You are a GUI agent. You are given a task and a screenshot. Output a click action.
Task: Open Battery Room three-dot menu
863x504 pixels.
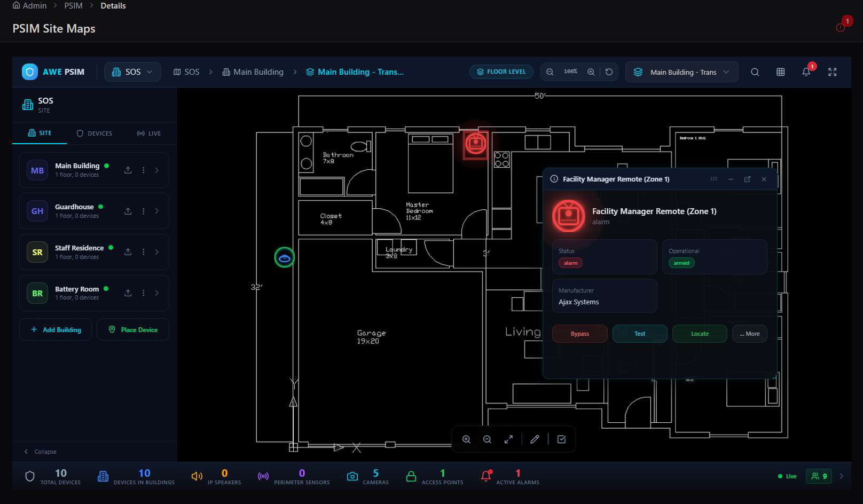coord(143,293)
